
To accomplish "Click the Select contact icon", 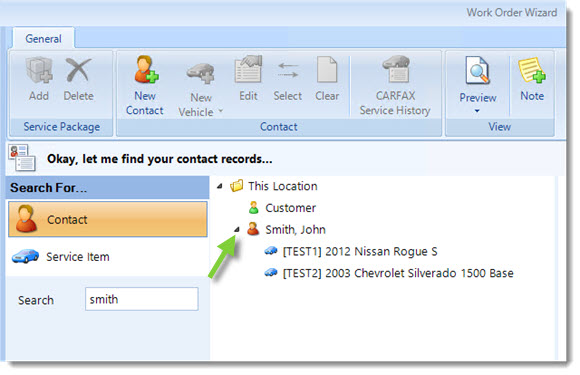I will pos(288,70).
